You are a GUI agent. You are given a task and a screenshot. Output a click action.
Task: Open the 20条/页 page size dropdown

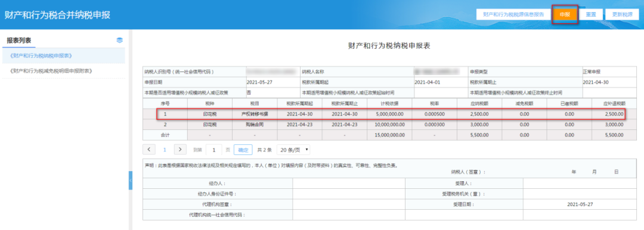[x=293, y=150]
